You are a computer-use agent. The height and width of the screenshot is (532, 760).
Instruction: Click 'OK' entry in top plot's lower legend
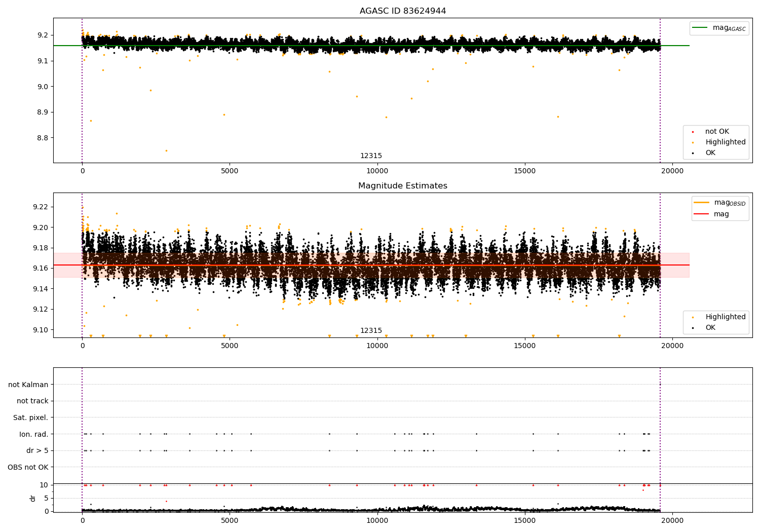710,153
